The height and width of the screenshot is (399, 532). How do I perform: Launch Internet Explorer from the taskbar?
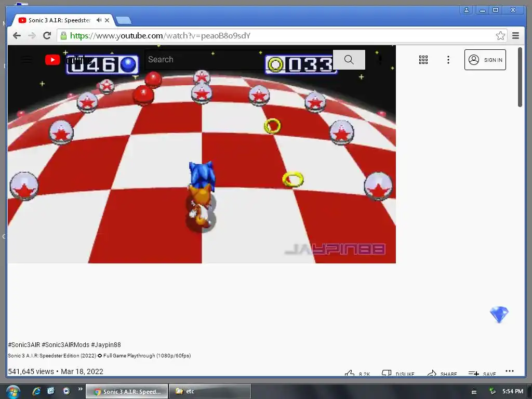point(36,391)
